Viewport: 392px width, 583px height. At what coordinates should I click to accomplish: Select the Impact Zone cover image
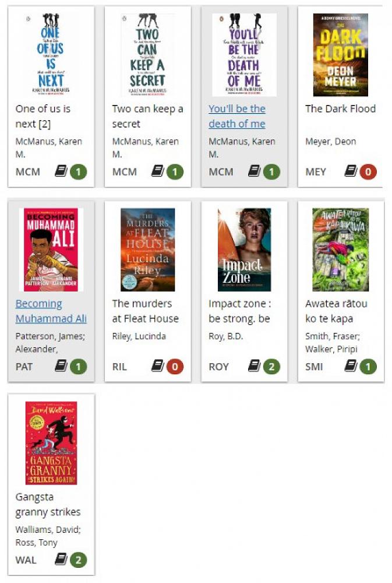pos(244,250)
